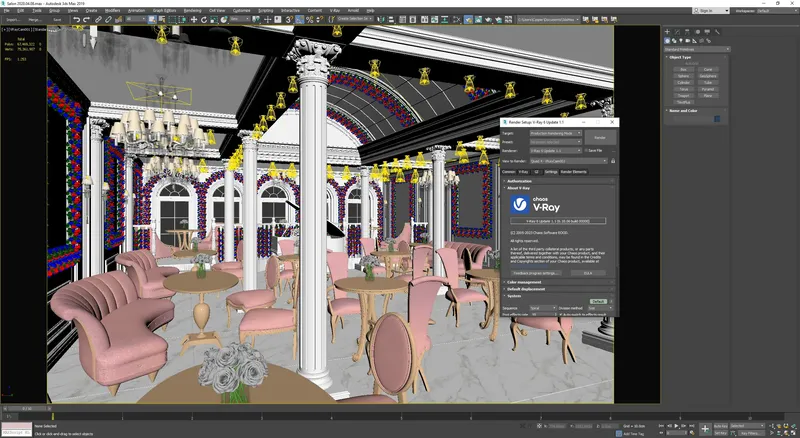800x438 pixels.
Task: Switch to the Render Elements tab
Action: (574, 172)
